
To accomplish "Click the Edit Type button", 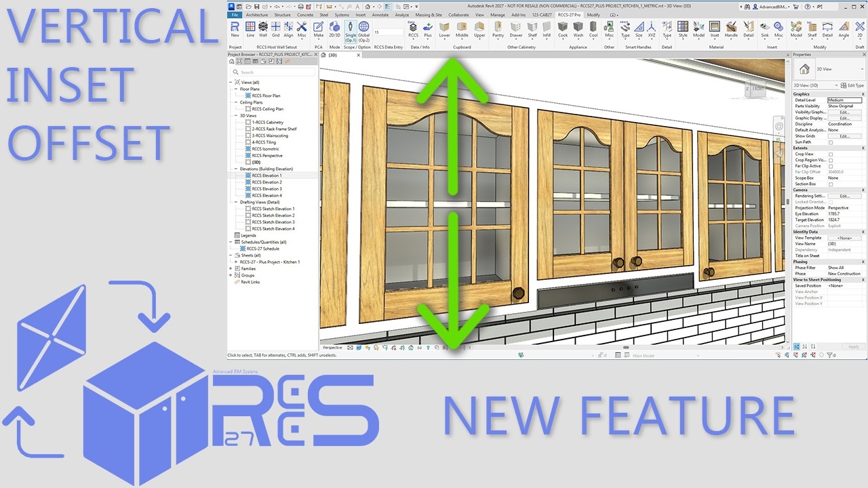I will tap(853, 85).
